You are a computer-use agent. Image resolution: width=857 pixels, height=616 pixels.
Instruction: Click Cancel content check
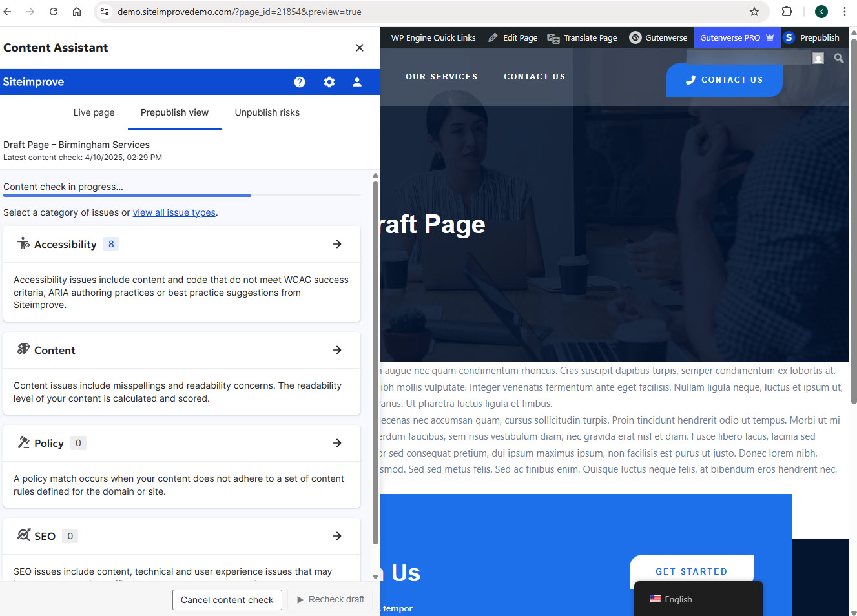[x=227, y=599]
